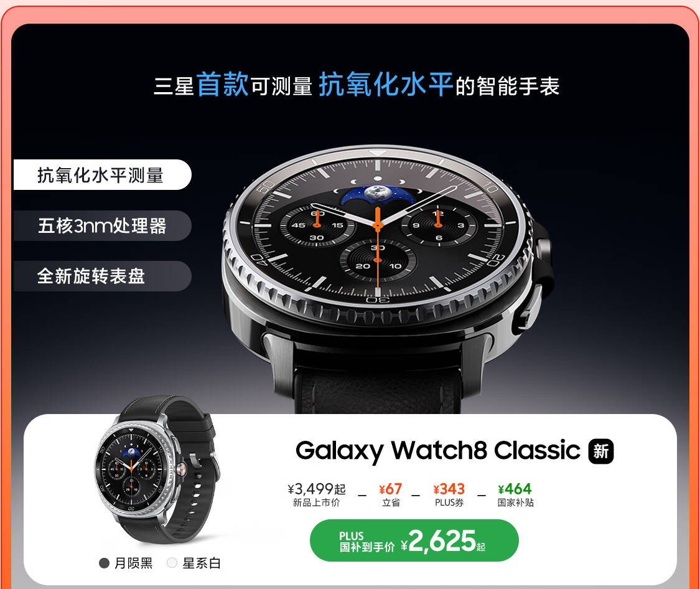The height and width of the screenshot is (589, 700).
Task: Open the Galaxy Watch8 Classic product title
Action: pyautogui.click(x=437, y=451)
